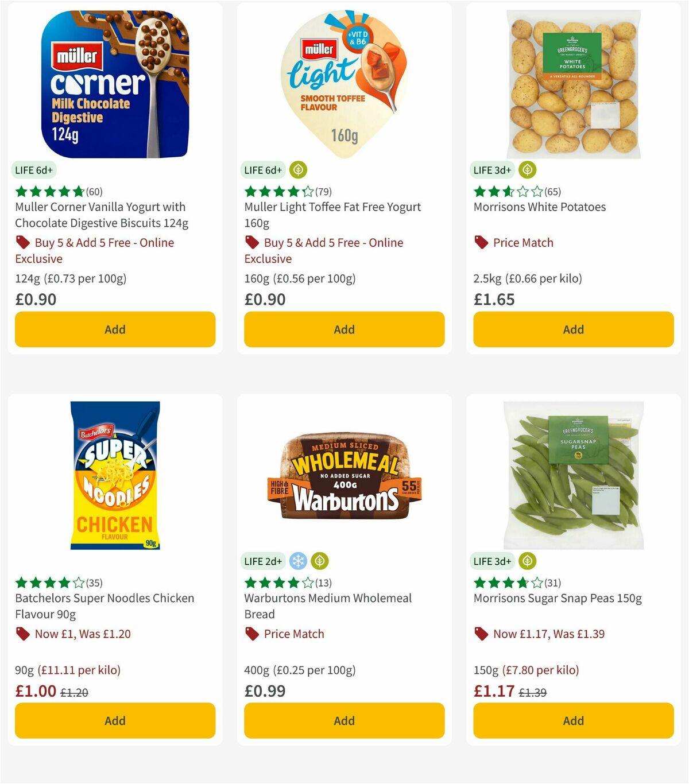Click the red tag icon on Muller Corner offer
This screenshot has width=689, height=784.
tap(23, 242)
